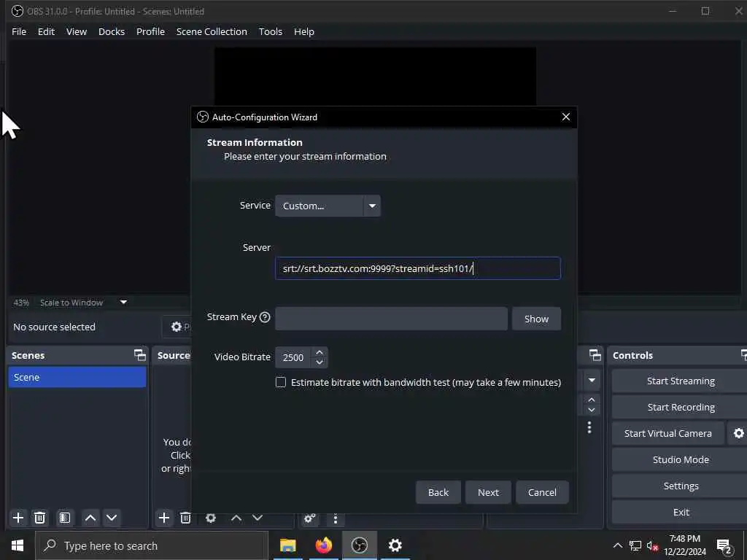Click Type here to search box
This screenshot has height=560, width=747.
(x=152, y=545)
